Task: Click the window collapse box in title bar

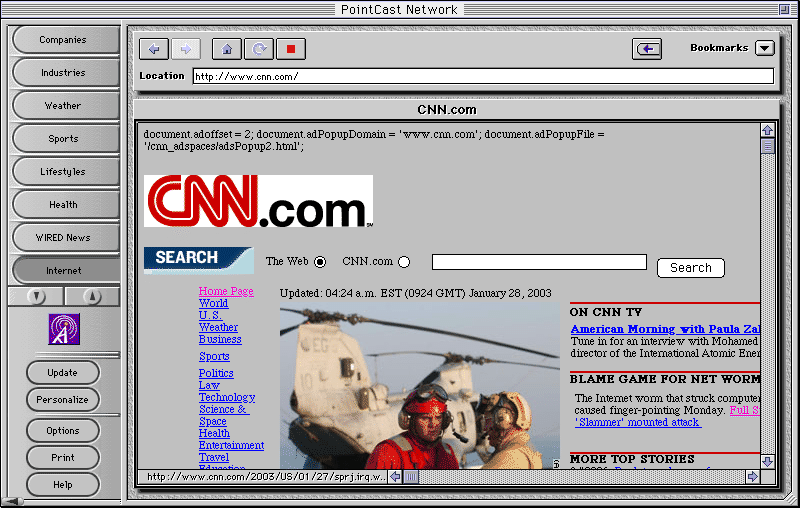Action: click(784, 9)
